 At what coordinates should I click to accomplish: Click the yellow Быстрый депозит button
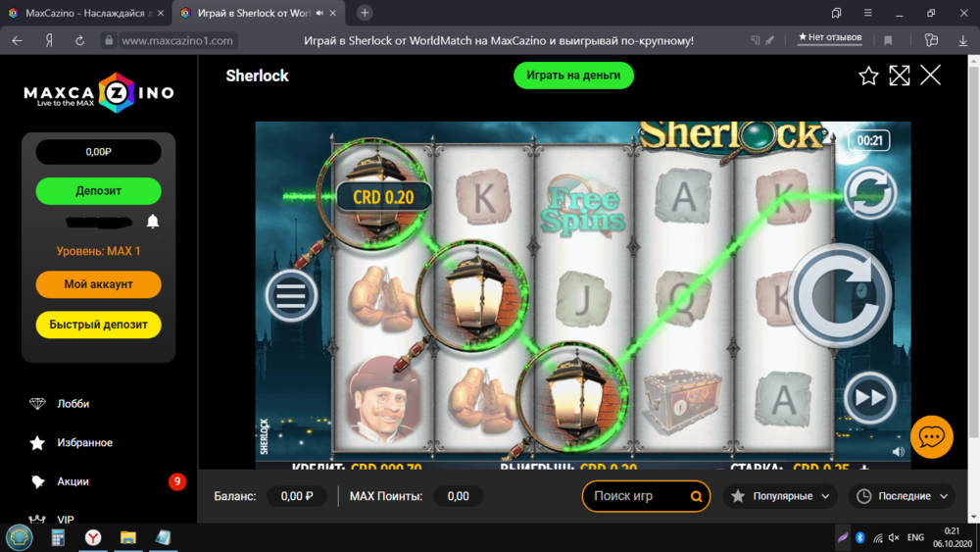[98, 325]
